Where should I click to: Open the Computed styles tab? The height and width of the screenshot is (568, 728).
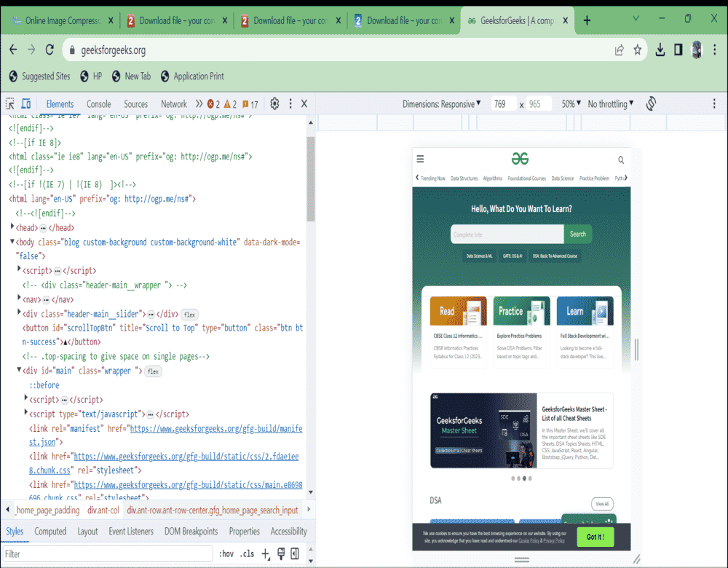(x=50, y=532)
